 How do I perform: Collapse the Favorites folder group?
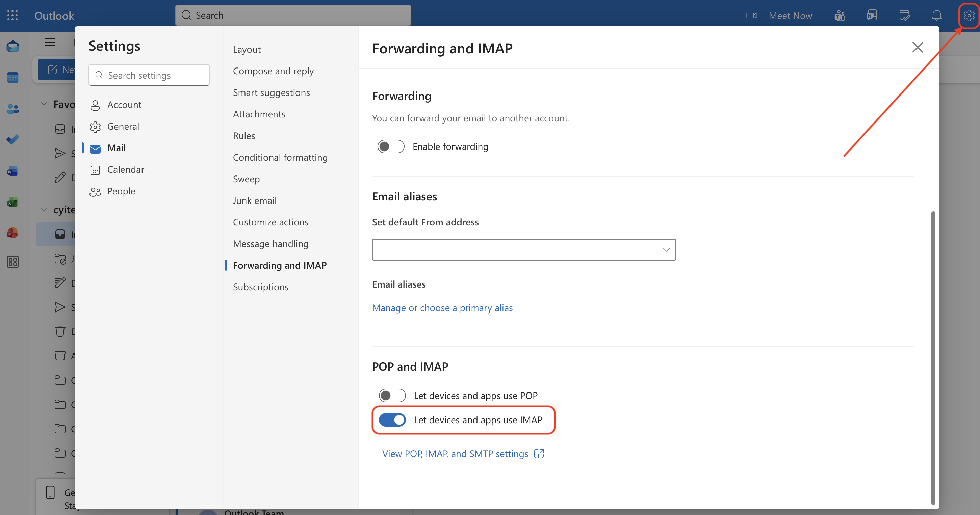(x=44, y=104)
